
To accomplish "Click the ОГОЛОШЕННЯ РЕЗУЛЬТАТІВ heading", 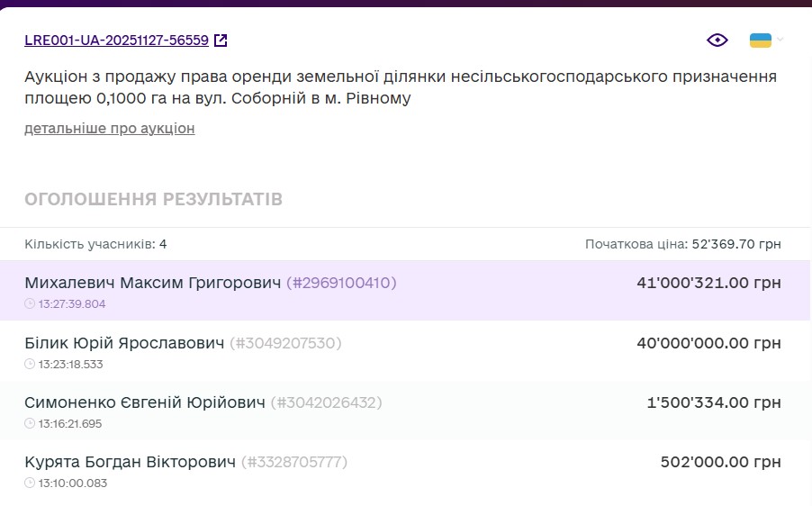I will (x=153, y=199).
